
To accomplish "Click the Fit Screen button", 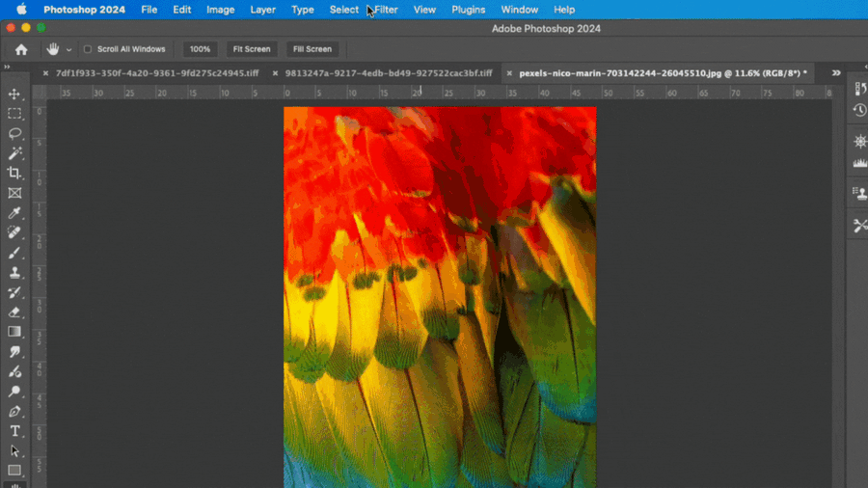I will point(252,49).
